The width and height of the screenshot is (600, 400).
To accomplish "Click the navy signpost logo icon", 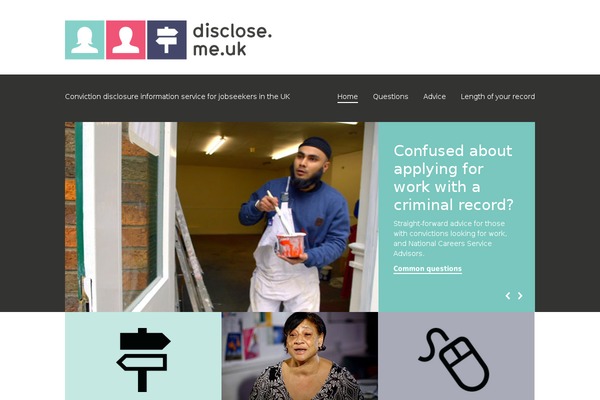I will pyautogui.click(x=167, y=40).
